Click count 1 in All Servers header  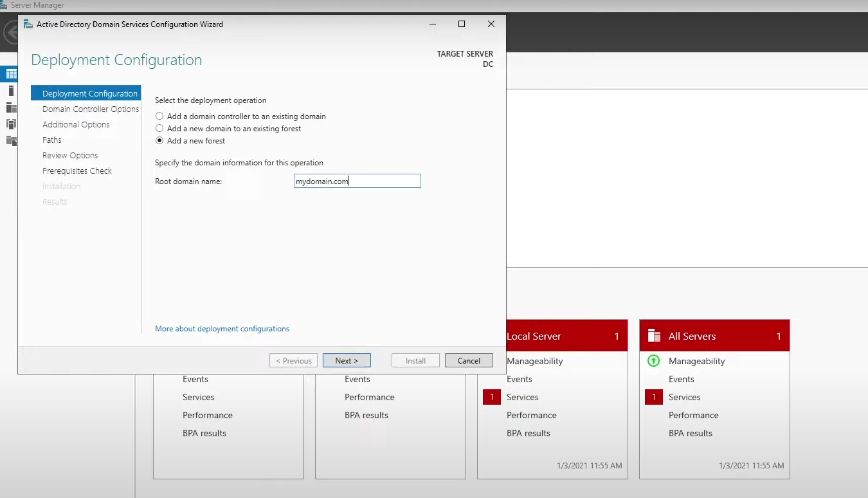coord(779,336)
